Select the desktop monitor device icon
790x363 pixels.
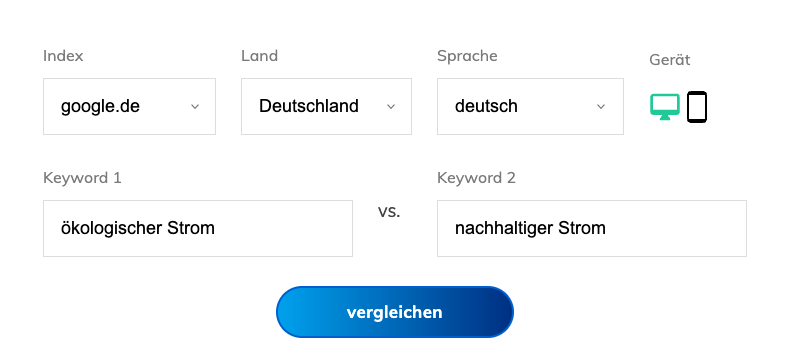pyautogui.click(x=665, y=107)
